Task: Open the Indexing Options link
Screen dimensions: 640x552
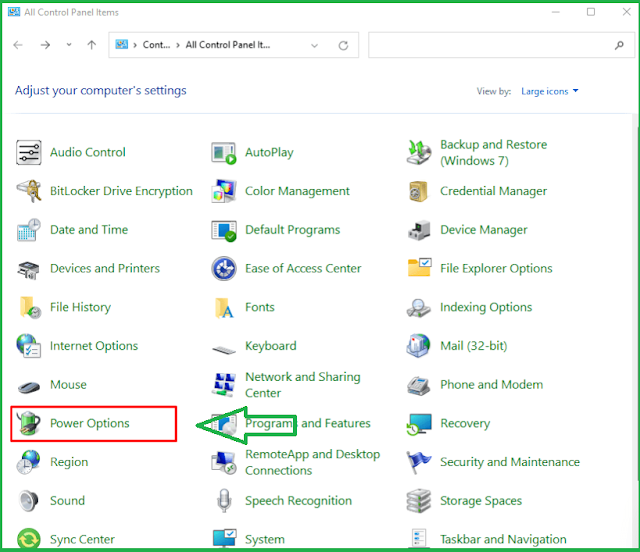Action: point(486,307)
